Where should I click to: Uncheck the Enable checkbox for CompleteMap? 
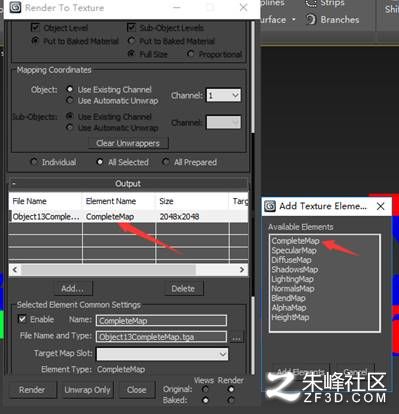click(22, 319)
